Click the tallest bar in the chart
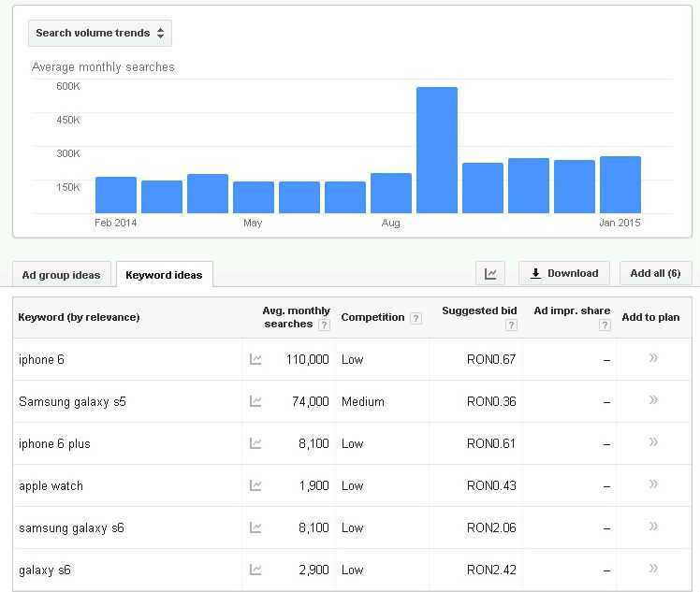700x592 pixels. [x=437, y=150]
